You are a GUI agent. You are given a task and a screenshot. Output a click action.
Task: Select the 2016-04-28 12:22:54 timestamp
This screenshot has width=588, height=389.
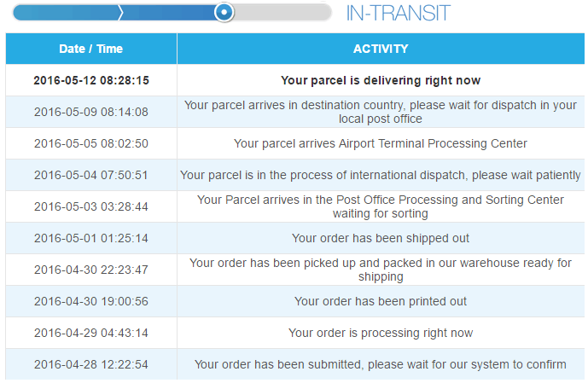point(91,364)
